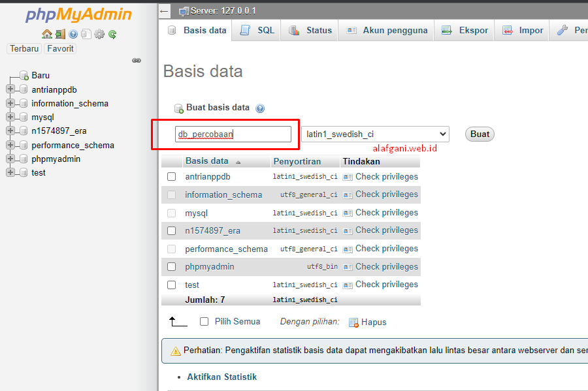The width and height of the screenshot is (588, 391).
Task: Switch to the Status tab
Action: tap(315, 30)
